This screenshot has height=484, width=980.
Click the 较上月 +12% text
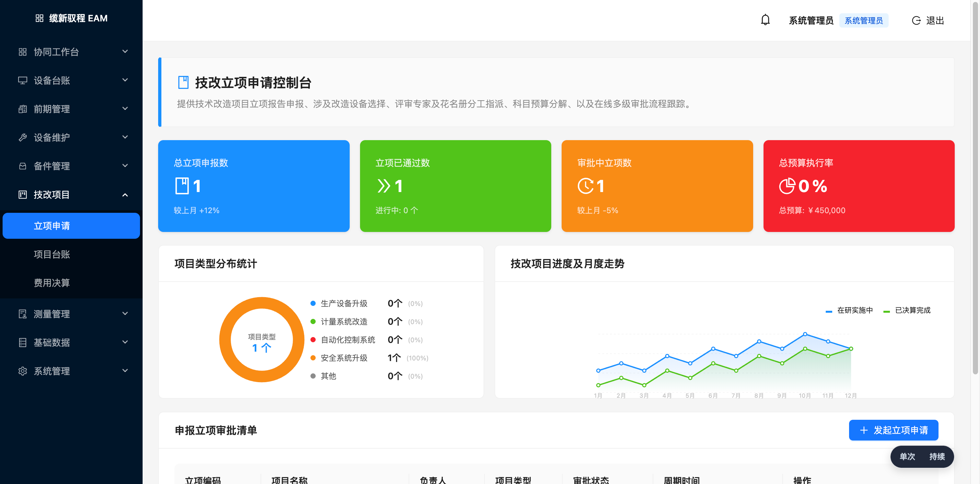197,211
